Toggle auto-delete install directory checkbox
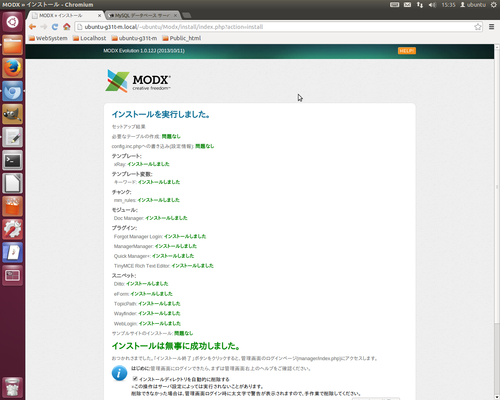Screen dimensions: 500x400 135,379
